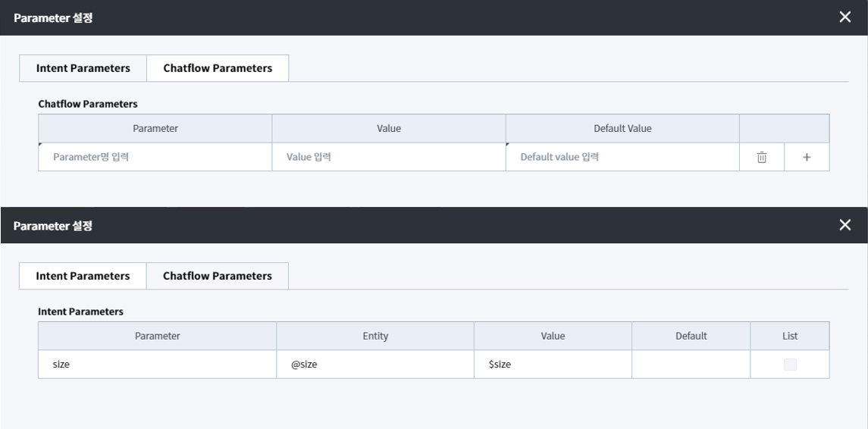Focus the 'Parameter명 입력' input field
The width and height of the screenshot is (868, 429).
(155, 158)
